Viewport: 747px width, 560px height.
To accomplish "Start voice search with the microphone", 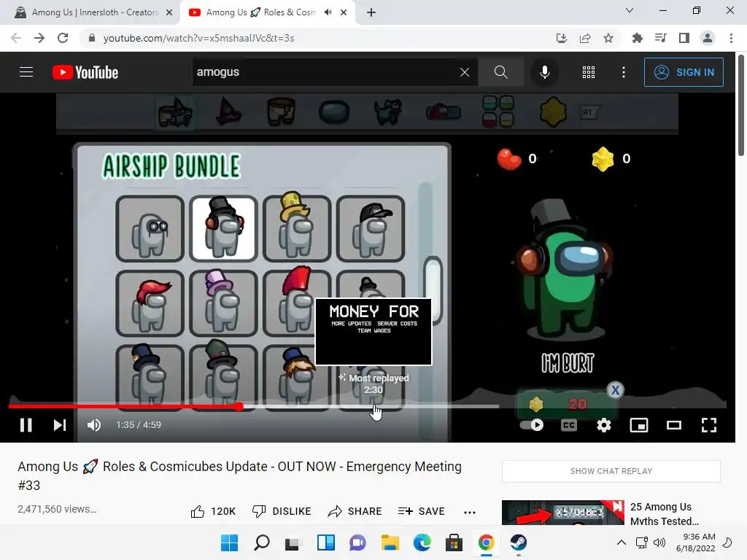I will point(544,72).
